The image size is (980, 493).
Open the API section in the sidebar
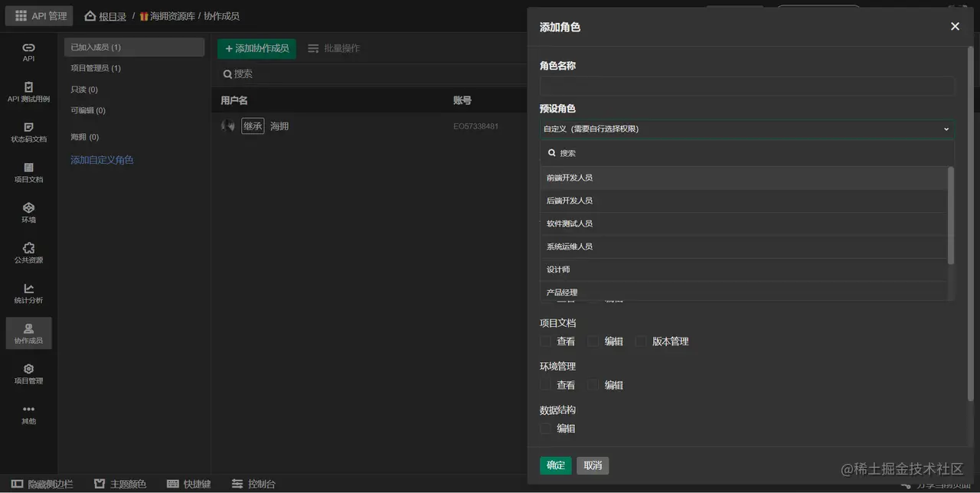click(x=28, y=52)
